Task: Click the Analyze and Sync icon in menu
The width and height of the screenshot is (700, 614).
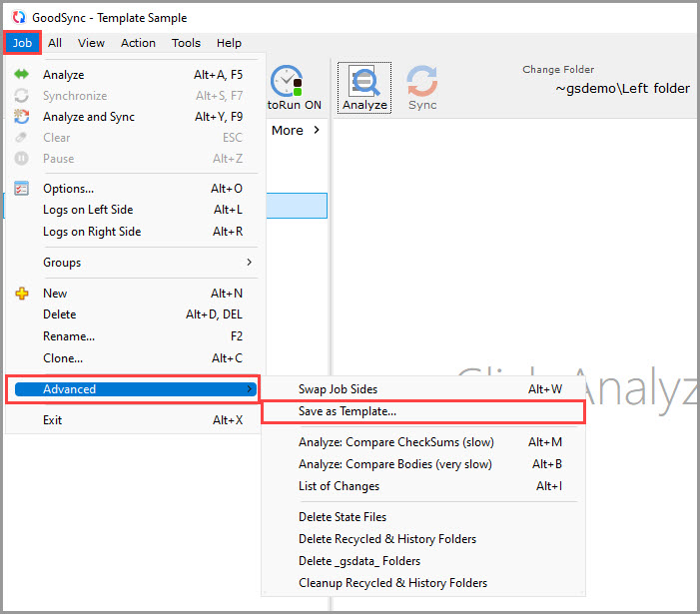Action: (21, 117)
